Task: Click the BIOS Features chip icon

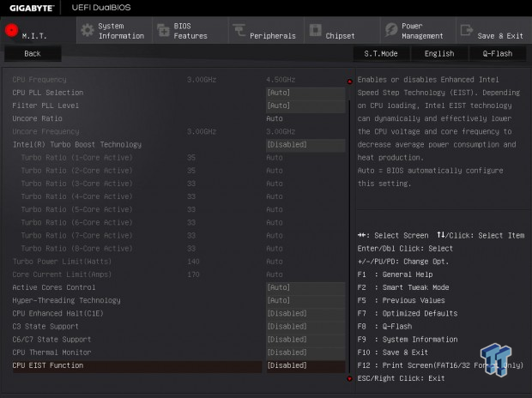Action: coord(163,31)
